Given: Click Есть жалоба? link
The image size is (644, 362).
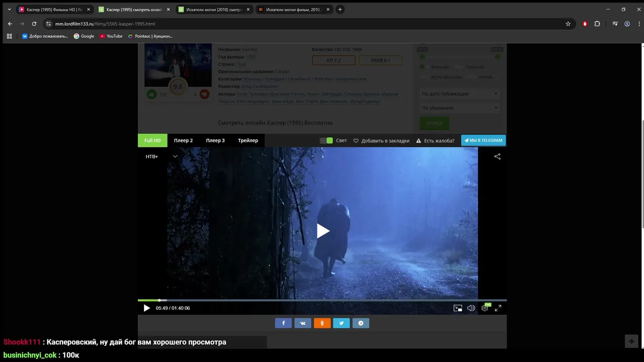Looking at the screenshot, I should 435,141.
